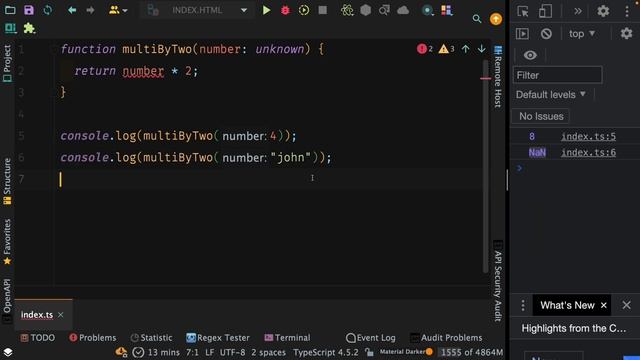Create live expression with eye icon
Image resolution: width=640 pixels, height=360 pixels.
tap(530, 55)
